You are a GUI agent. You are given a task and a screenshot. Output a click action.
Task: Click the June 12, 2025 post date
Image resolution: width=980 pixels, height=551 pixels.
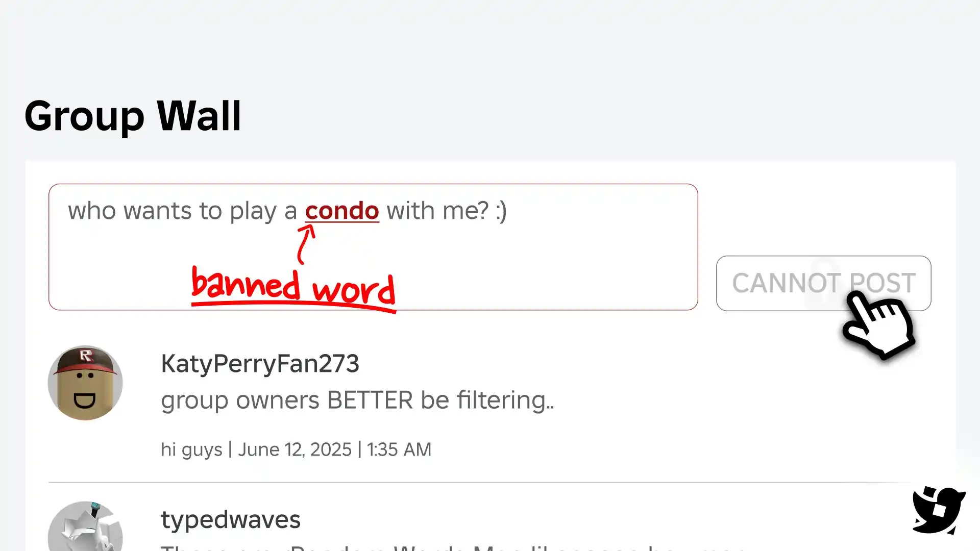pyautogui.click(x=295, y=449)
